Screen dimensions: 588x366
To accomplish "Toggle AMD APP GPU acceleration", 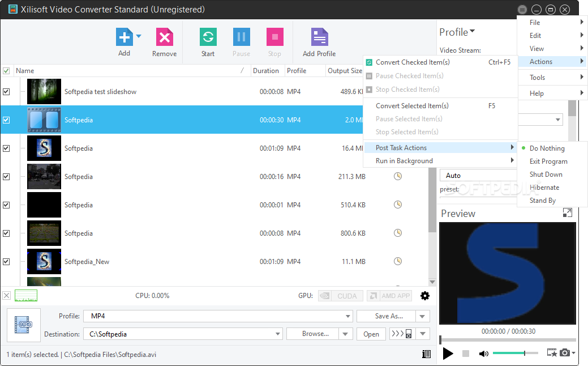I will (x=389, y=296).
